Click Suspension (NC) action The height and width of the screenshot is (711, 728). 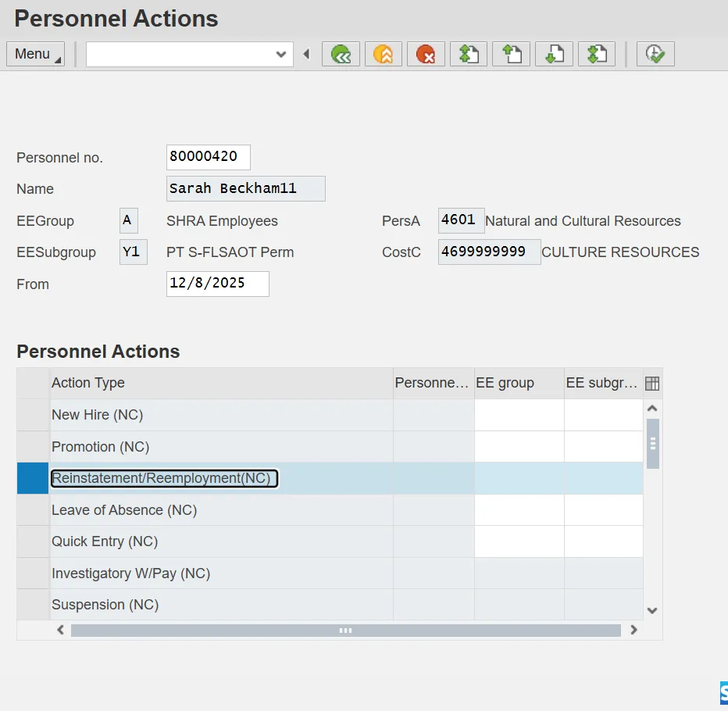(105, 605)
